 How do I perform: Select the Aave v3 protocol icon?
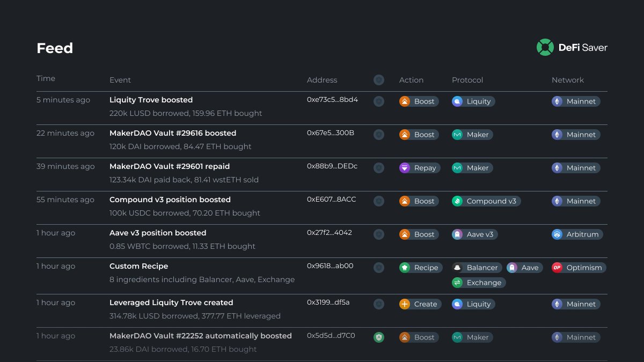tap(457, 234)
